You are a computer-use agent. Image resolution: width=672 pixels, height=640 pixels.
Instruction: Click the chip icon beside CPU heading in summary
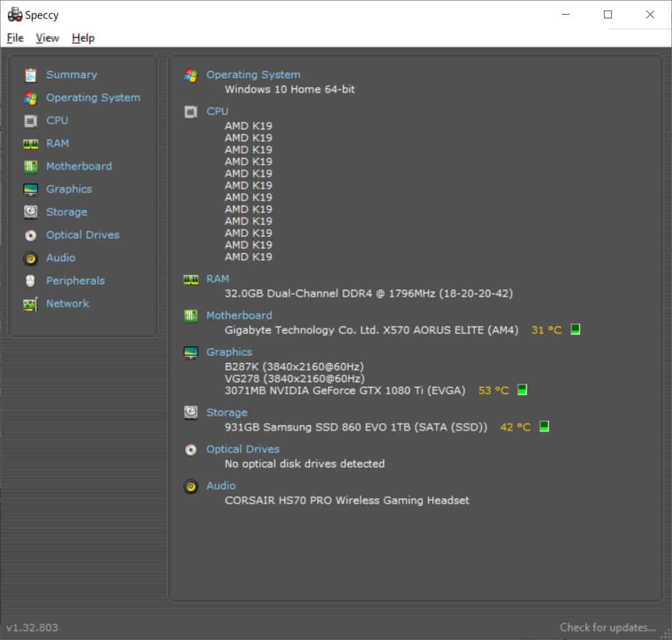(191, 112)
